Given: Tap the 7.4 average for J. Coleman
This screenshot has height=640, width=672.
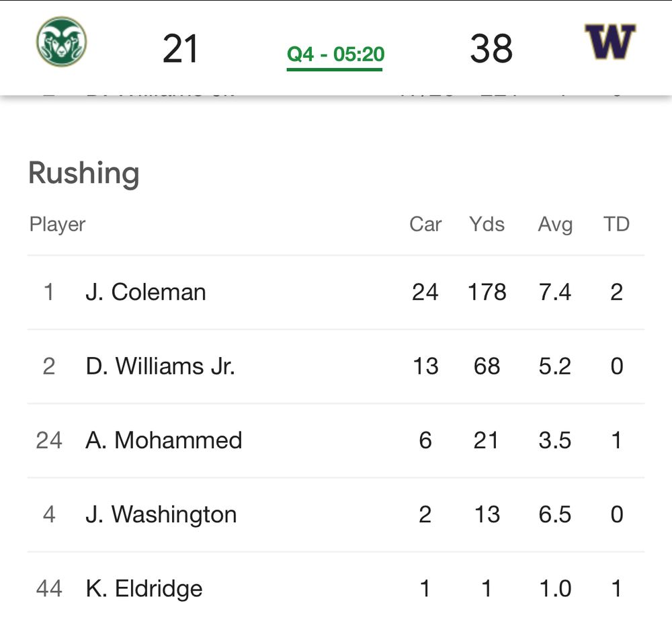Looking at the screenshot, I should (555, 292).
